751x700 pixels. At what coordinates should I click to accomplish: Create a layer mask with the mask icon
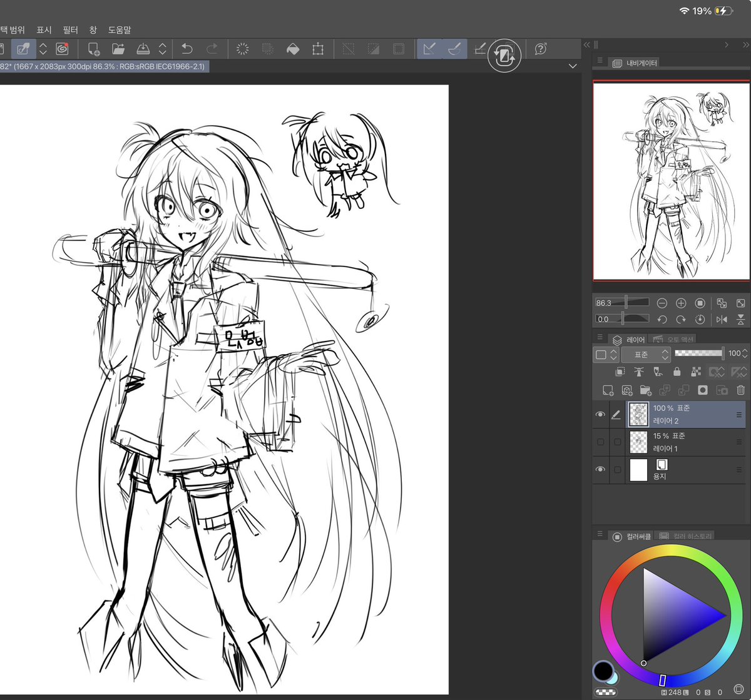(x=703, y=390)
